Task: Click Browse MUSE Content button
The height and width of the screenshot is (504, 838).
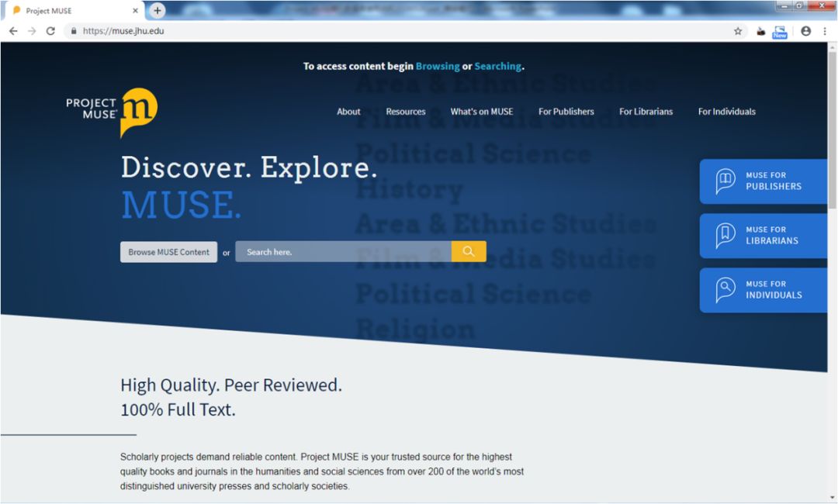Action: (168, 252)
